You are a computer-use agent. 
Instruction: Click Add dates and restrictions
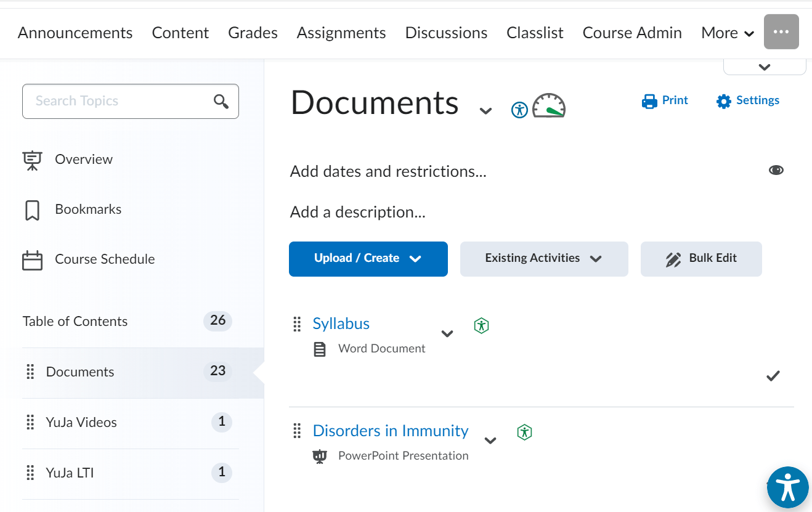coord(388,171)
